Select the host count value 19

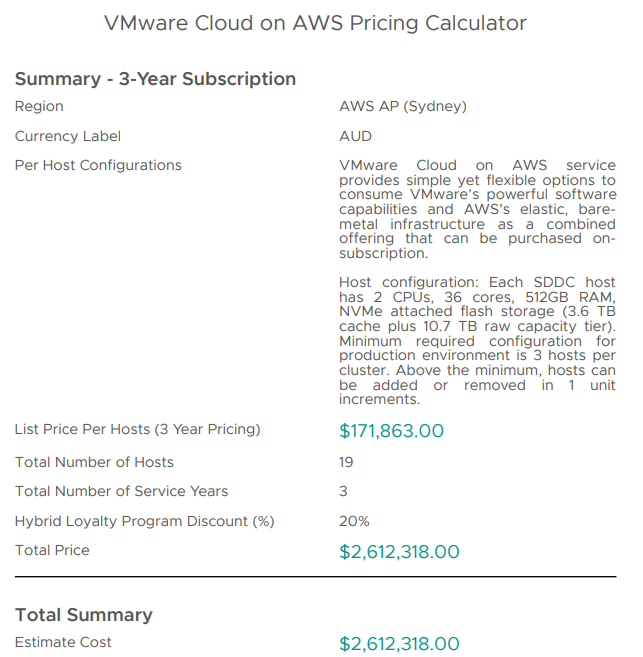coord(346,462)
